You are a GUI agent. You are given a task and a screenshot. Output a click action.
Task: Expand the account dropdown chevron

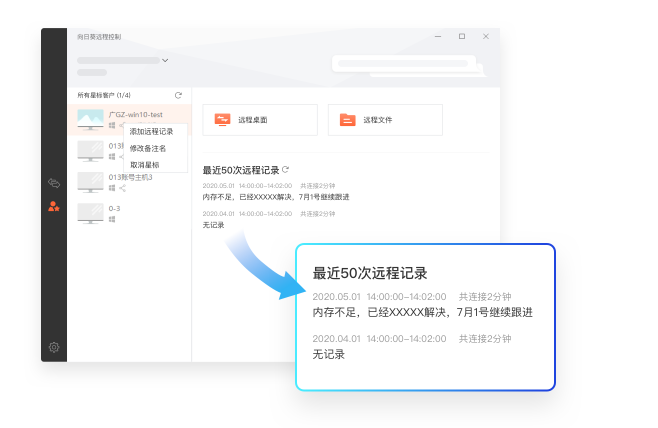coord(165,60)
